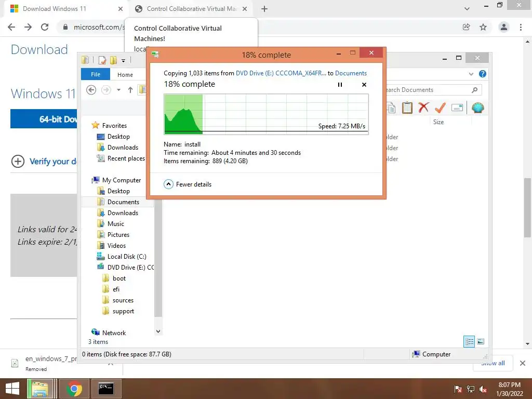Viewport: 532px width, 399px height.
Task: Expand the Explorer ribbon chevron
Action: click(471, 74)
